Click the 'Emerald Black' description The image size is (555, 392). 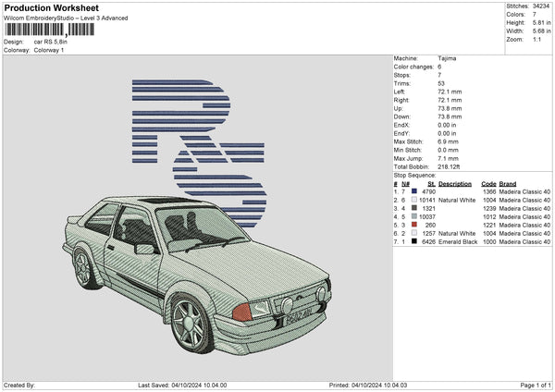pos(458,241)
